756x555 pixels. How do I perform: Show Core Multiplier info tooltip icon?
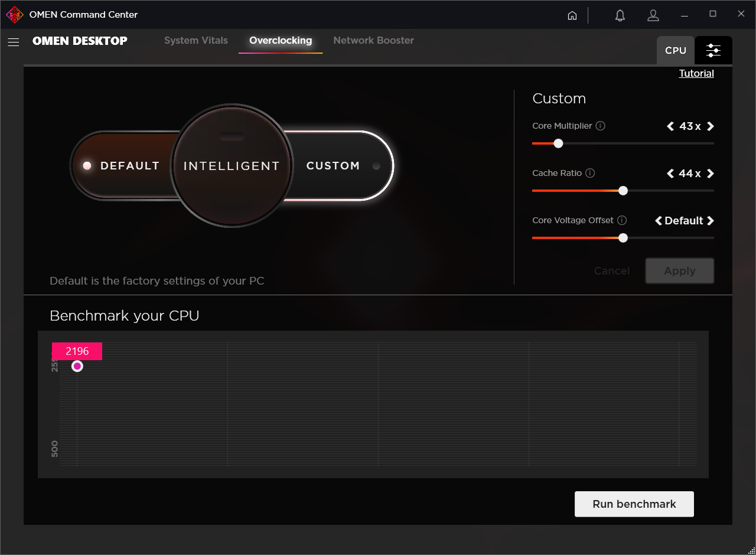pyautogui.click(x=600, y=126)
